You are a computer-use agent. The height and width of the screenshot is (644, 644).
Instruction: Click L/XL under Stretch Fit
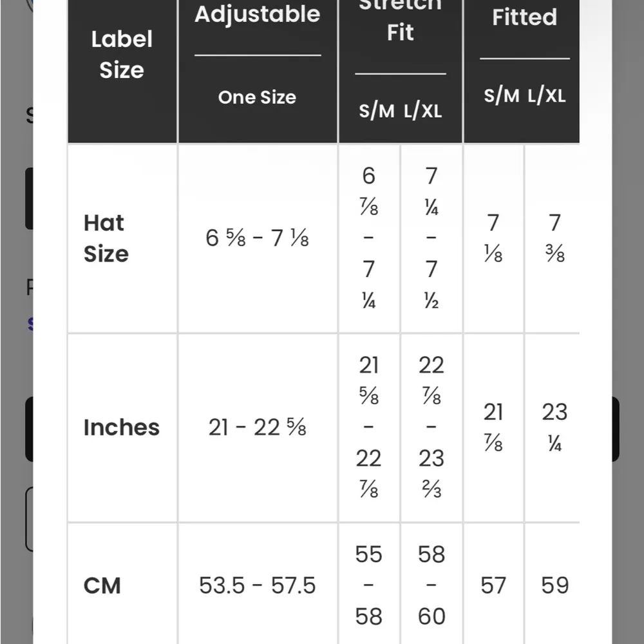[423, 111]
